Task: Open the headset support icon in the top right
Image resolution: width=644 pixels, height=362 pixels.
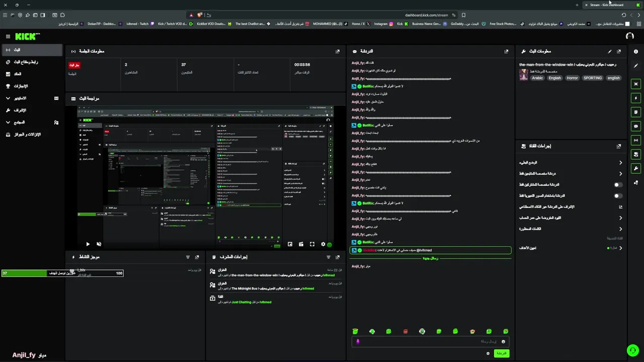Action: [629, 36]
